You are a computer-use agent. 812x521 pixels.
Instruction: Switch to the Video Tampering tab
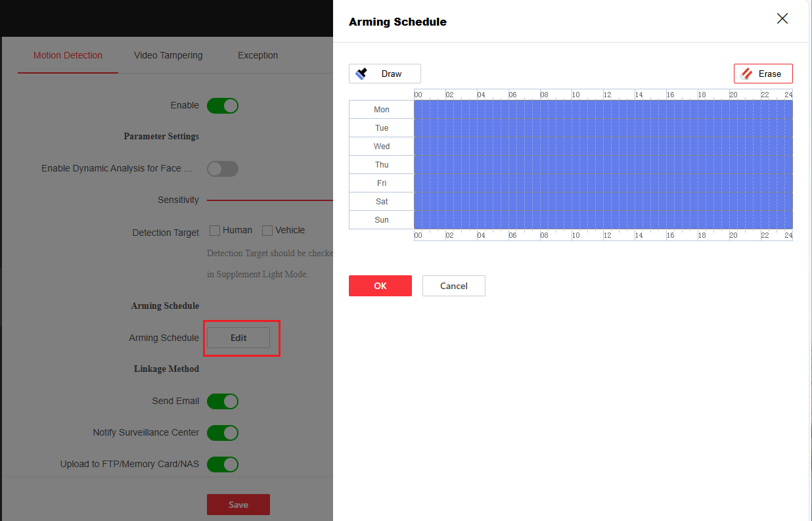(x=168, y=56)
